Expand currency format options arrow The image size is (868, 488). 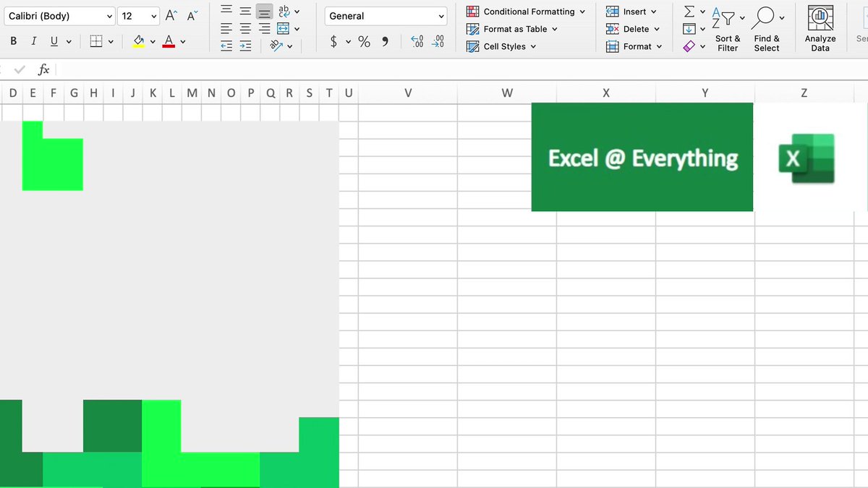click(x=348, y=42)
